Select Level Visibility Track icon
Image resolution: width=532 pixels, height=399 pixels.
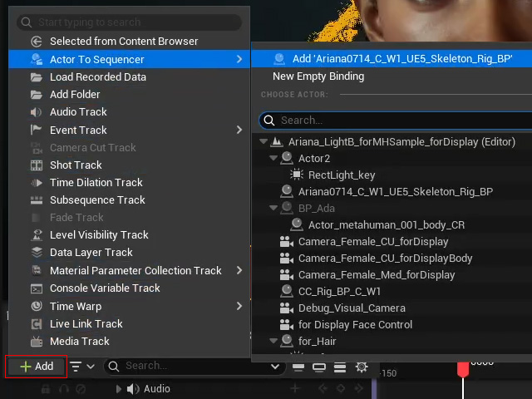point(37,235)
